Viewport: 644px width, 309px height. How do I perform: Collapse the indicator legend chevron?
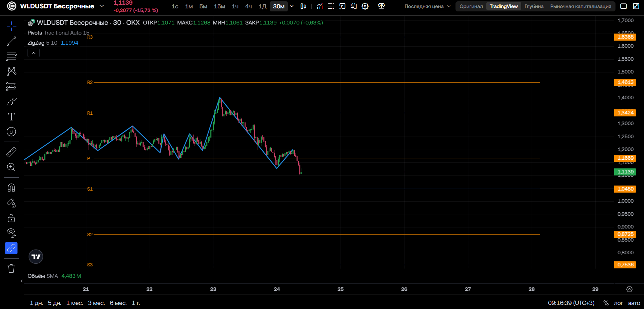coord(34,53)
